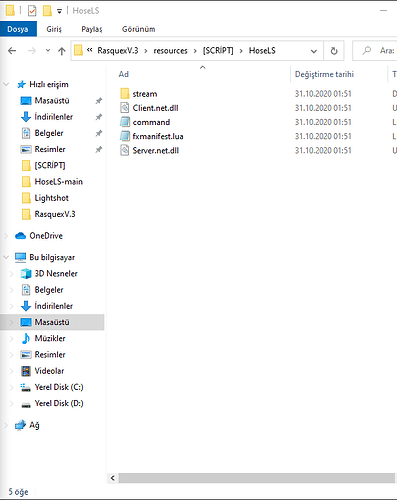Expand the Yerel Disk (C:) node
The width and height of the screenshot is (397, 500).
tap(11, 387)
